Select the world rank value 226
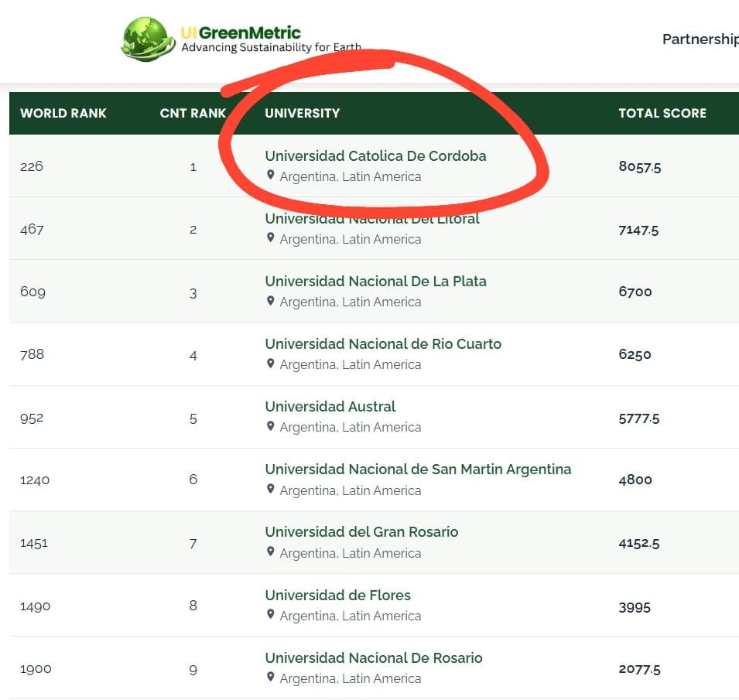Viewport: 739px width, 700px height. (32, 166)
